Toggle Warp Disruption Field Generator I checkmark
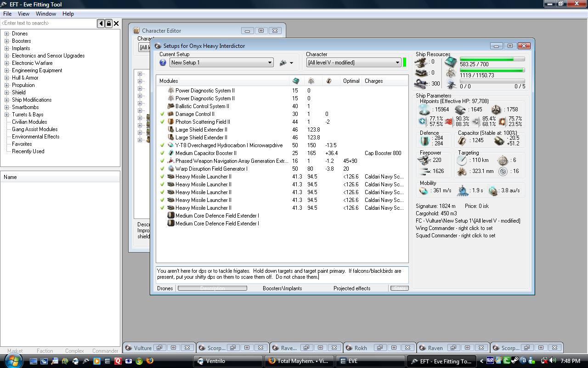588x368 pixels. click(x=162, y=169)
